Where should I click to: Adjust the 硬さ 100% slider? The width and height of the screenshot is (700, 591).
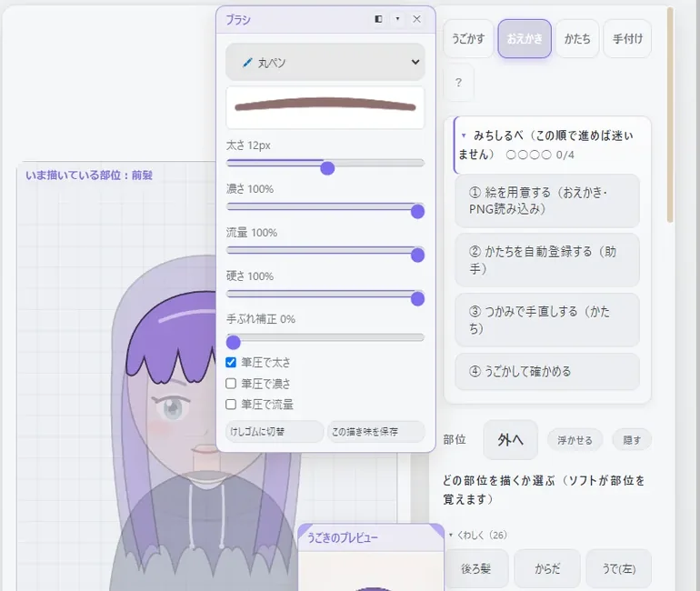[325, 295]
